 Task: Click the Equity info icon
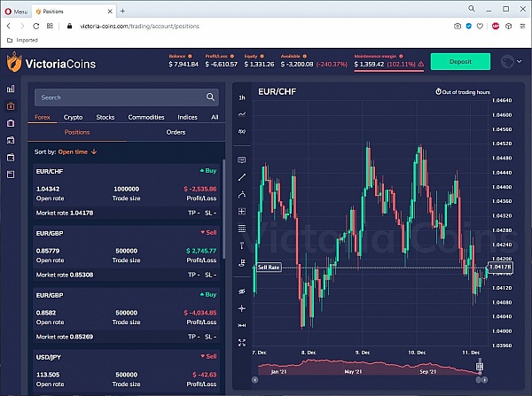(262, 57)
